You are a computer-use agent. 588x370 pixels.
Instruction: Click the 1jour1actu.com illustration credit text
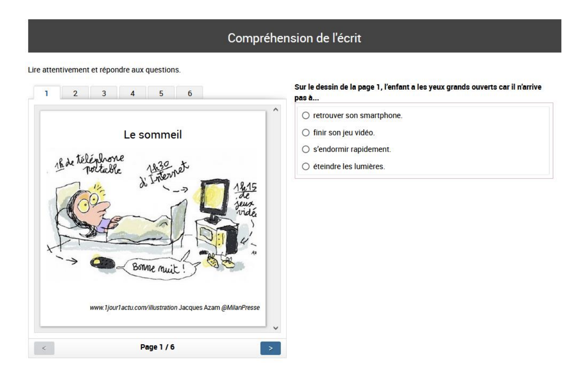click(x=174, y=308)
